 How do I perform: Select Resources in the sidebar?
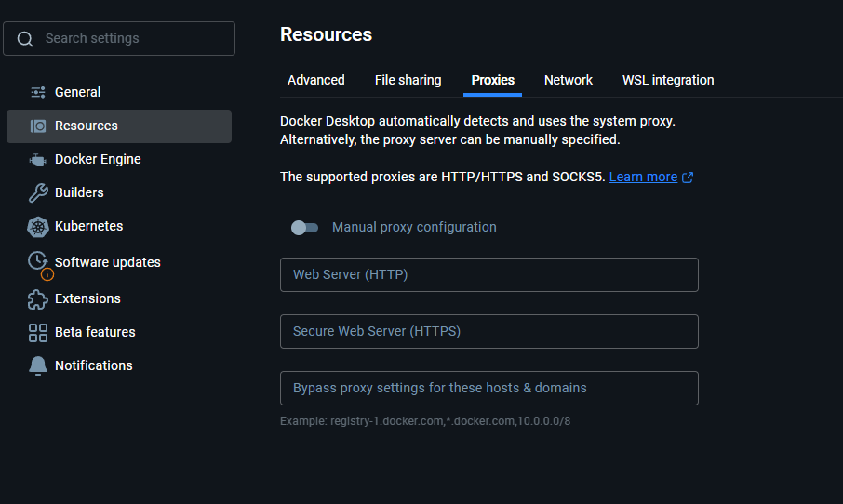pyautogui.click(x=119, y=126)
